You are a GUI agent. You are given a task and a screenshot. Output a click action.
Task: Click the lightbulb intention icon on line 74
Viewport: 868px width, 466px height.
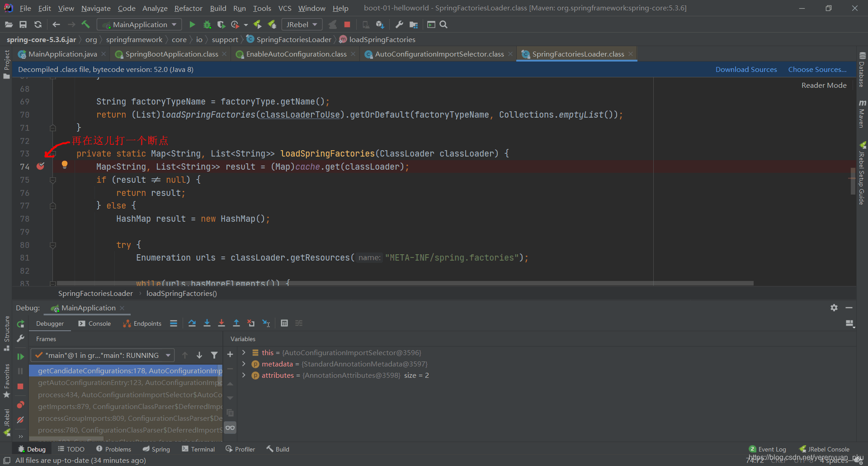point(65,165)
